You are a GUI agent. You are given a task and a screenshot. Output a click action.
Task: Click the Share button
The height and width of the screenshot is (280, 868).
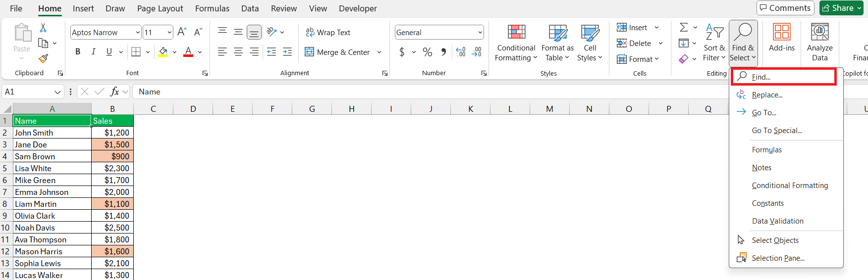[x=841, y=8]
